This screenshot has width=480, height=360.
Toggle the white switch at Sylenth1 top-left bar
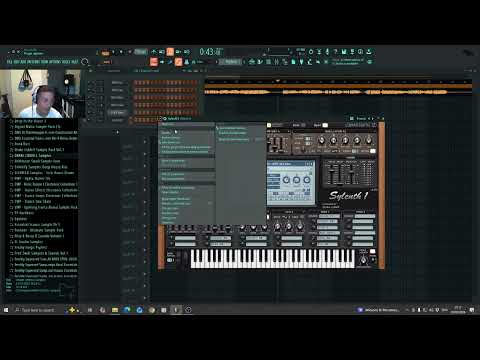coord(269,125)
